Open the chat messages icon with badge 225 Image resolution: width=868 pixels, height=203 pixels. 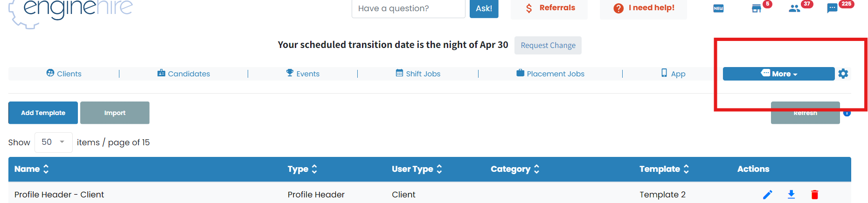point(832,8)
